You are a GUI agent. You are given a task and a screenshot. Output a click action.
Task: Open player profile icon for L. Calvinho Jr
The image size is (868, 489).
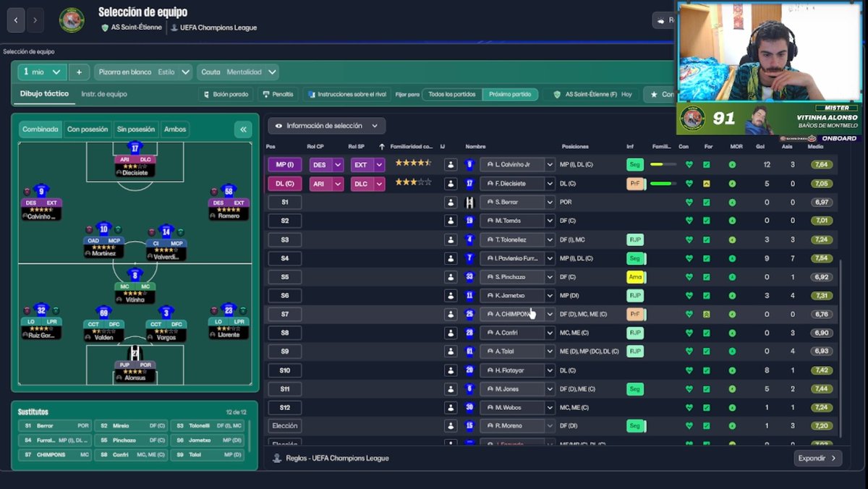(451, 165)
